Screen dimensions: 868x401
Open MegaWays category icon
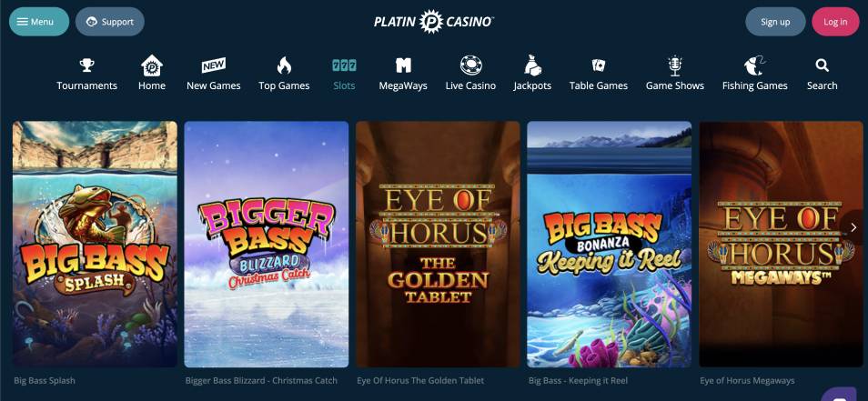coord(403,65)
